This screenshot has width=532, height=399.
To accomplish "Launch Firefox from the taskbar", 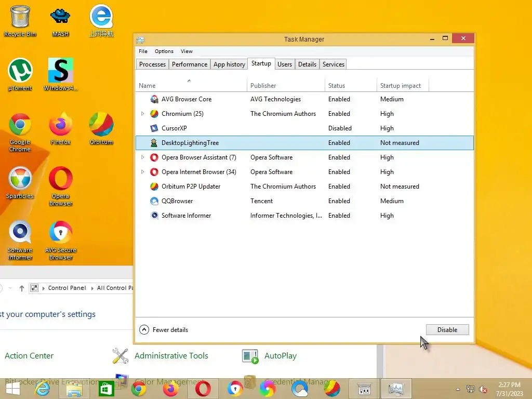I will click(170, 389).
